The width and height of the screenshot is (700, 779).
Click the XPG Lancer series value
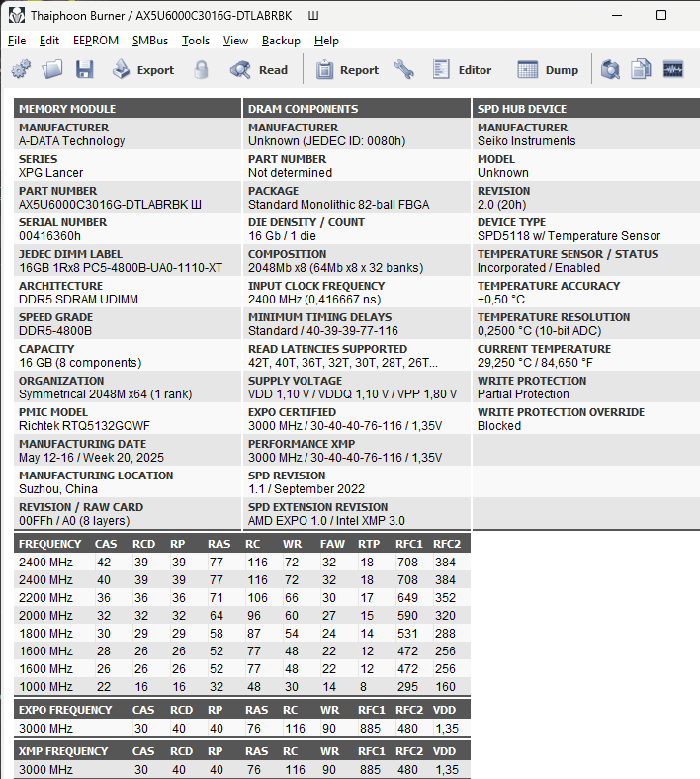point(50,173)
